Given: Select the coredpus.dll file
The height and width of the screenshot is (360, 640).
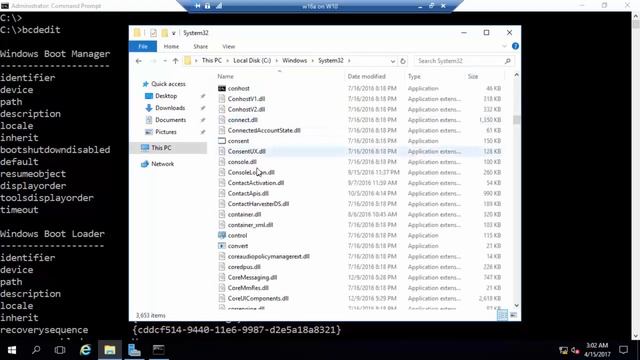Looking at the screenshot, I should (x=244, y=267).
